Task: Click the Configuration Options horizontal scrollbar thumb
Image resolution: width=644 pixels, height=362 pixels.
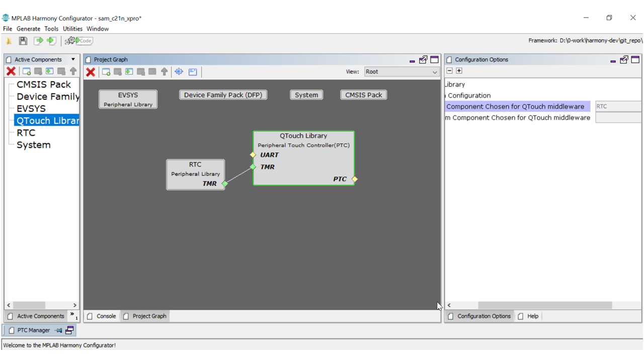Action: 544,305
